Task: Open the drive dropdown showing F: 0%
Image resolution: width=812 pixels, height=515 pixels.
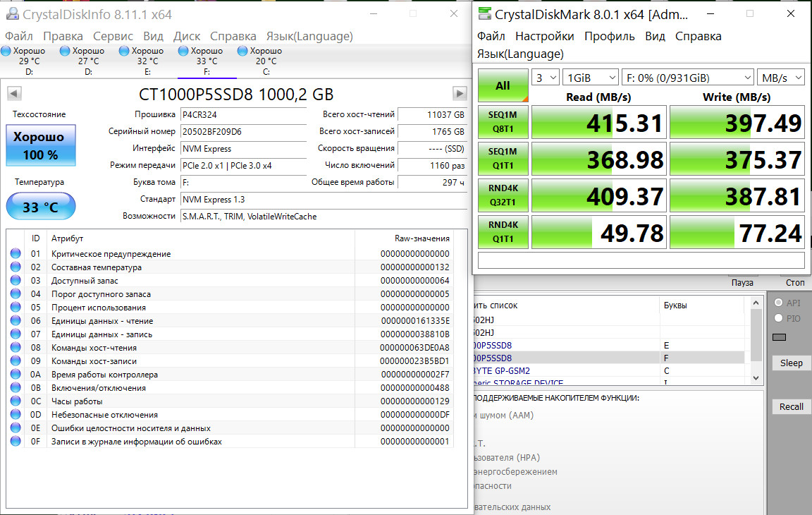Action: click(688, 78)
